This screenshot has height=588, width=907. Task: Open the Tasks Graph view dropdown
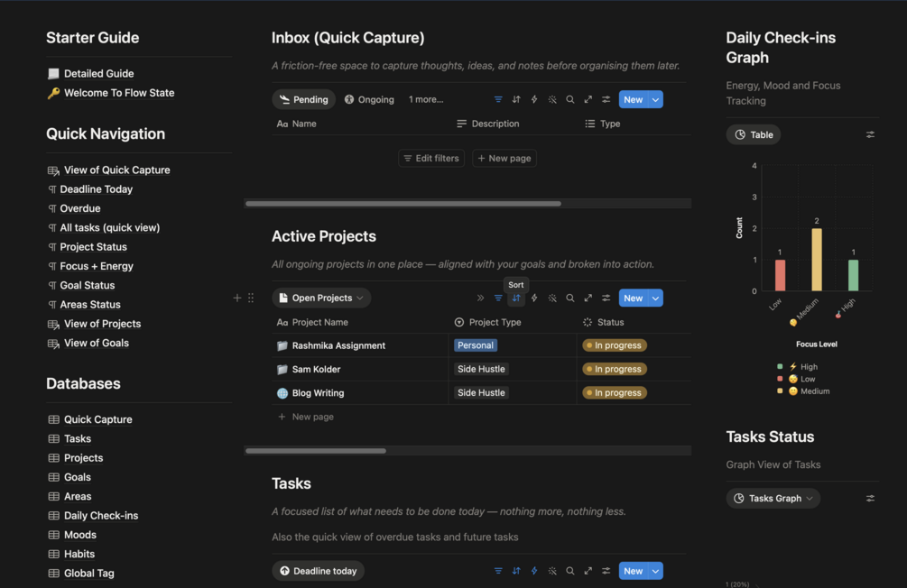point(773,499)
